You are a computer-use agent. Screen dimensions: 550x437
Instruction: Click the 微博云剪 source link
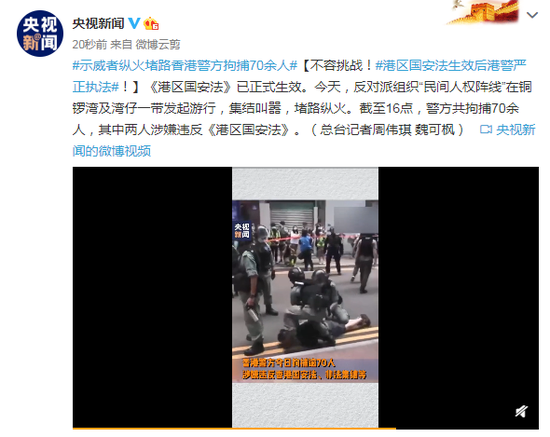click(x=158, y=45)
